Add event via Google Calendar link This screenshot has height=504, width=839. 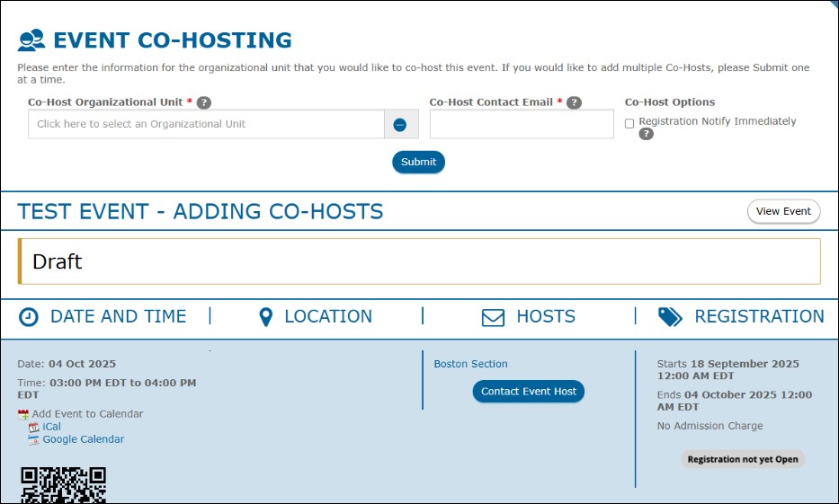(x=83, y=439)
